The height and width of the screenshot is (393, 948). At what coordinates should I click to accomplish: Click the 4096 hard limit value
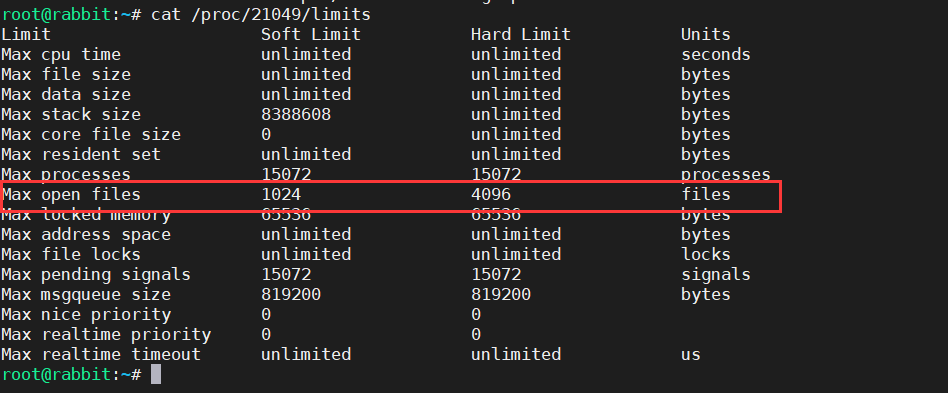coord(491,195)
